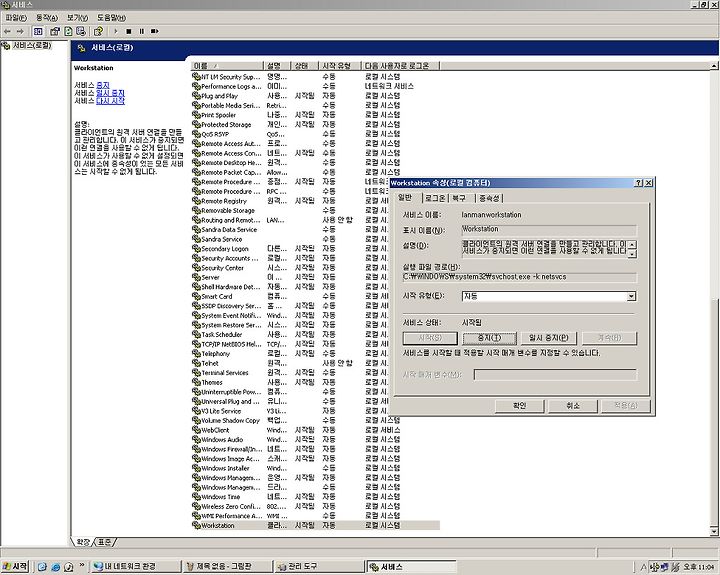
Task: Click the 표시 이름 Workstation field
Action: (549, 229)
